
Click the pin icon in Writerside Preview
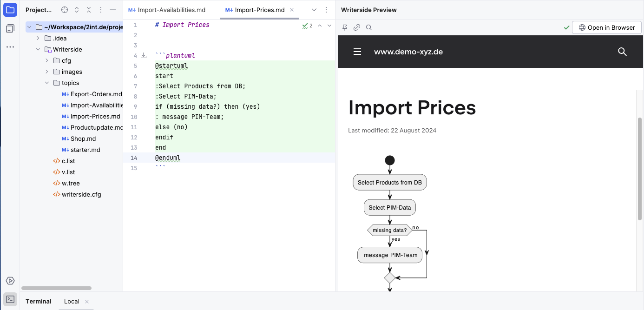point(345,27)
